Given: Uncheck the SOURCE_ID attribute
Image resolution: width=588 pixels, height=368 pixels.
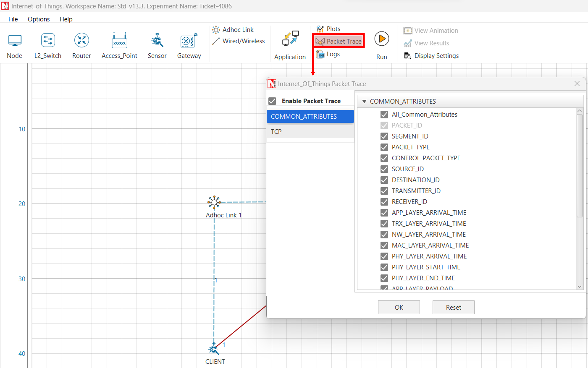Looking at the screenshot, I should [x=384, y=169].
